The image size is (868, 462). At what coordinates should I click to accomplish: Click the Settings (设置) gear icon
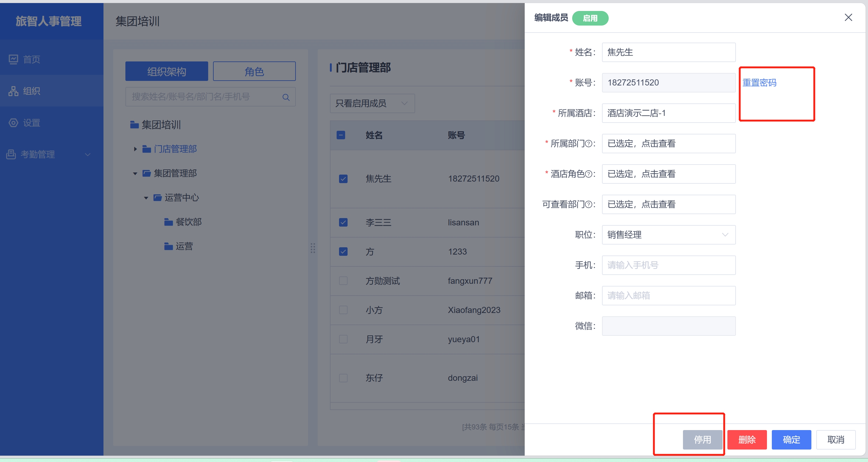click(13, 123)
